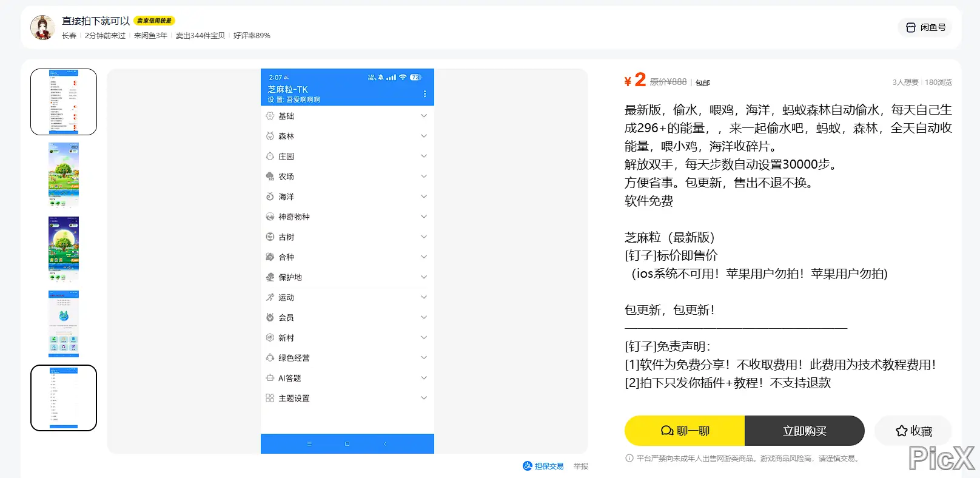The image size is (980, 478).
Task: Click the 立即购买 buy now button
Action: click(x=805, y=431)
